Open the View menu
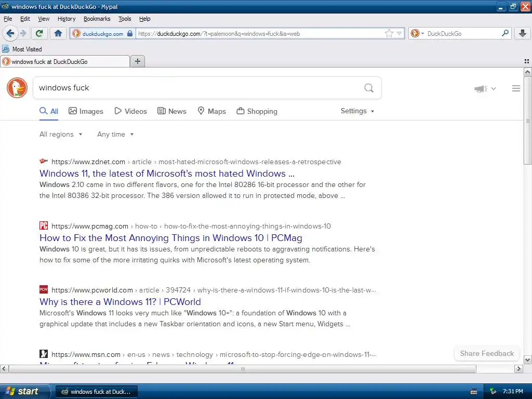532x399 pixels. [44, 19]
